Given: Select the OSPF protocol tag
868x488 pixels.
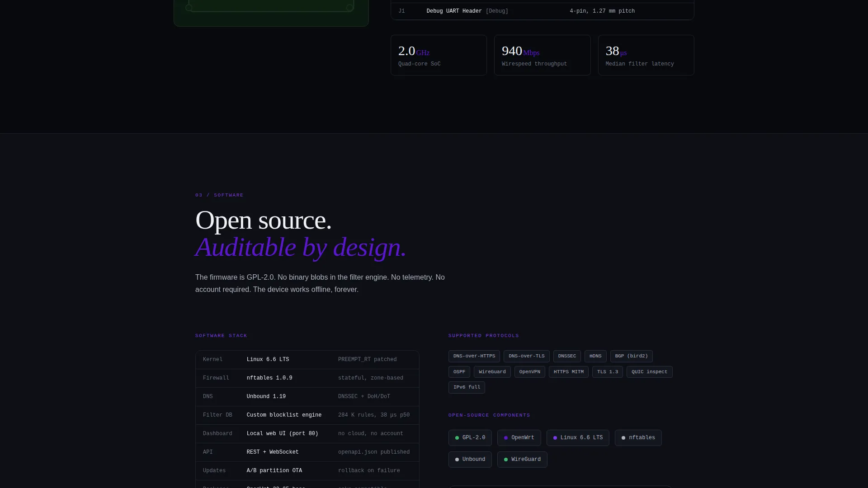Looking at the screenshot, I should click(x=459, y=372).
